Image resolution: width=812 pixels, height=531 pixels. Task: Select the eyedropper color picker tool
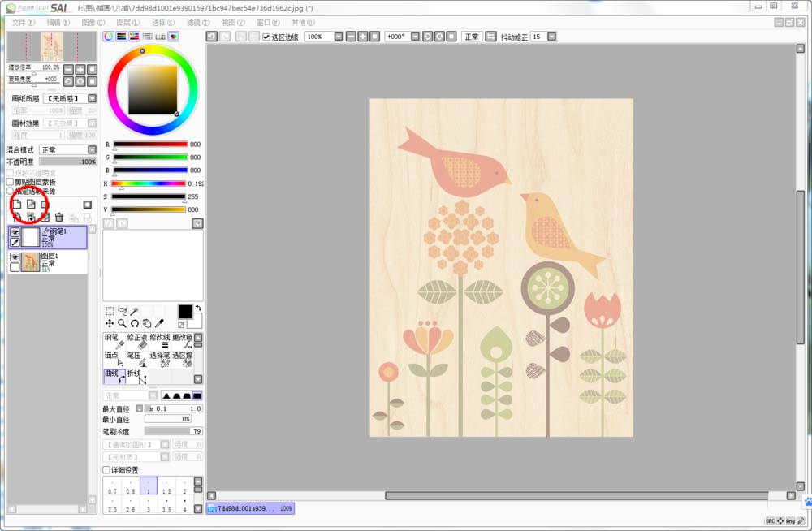pyautogui.click(x=159, y=323)
